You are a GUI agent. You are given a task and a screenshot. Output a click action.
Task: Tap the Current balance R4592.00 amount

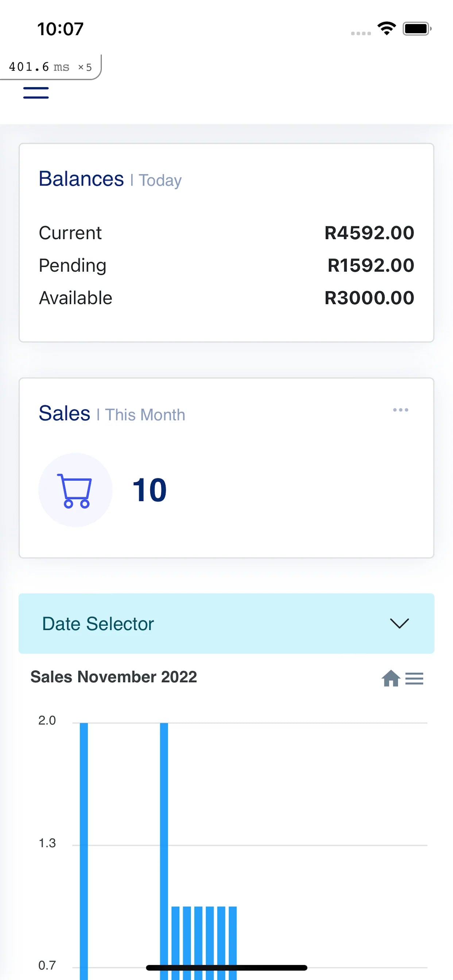pos(369,233)
